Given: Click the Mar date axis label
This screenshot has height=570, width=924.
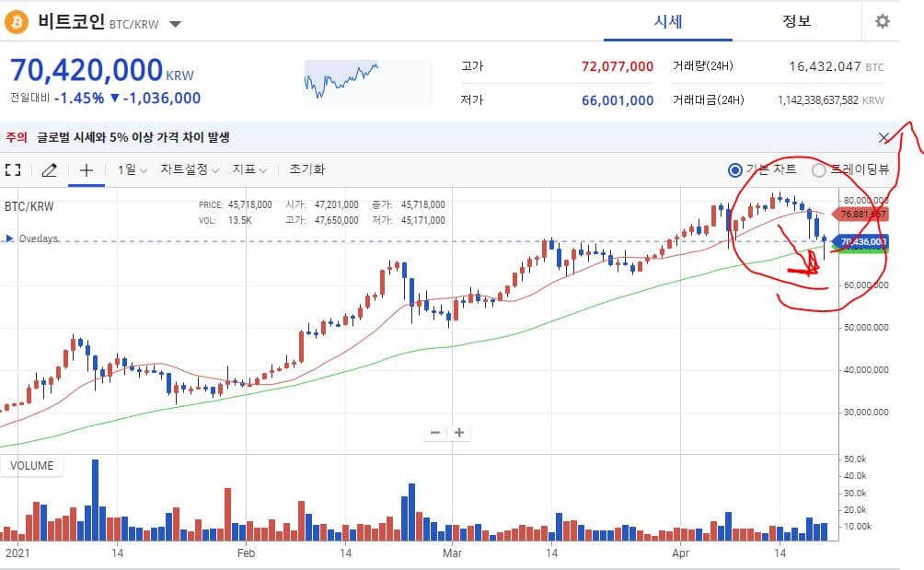Looking at the screenshot, I should tap(452, 553).
